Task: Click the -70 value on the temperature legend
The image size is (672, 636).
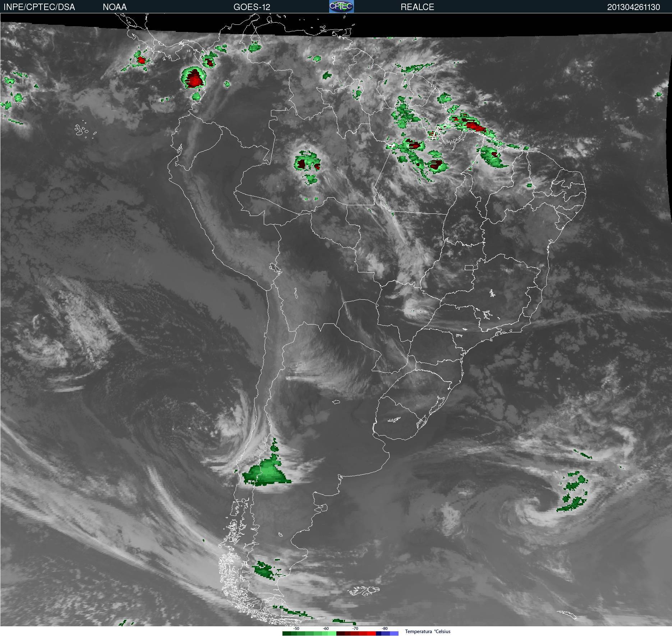Action: [x=355, y=628]
